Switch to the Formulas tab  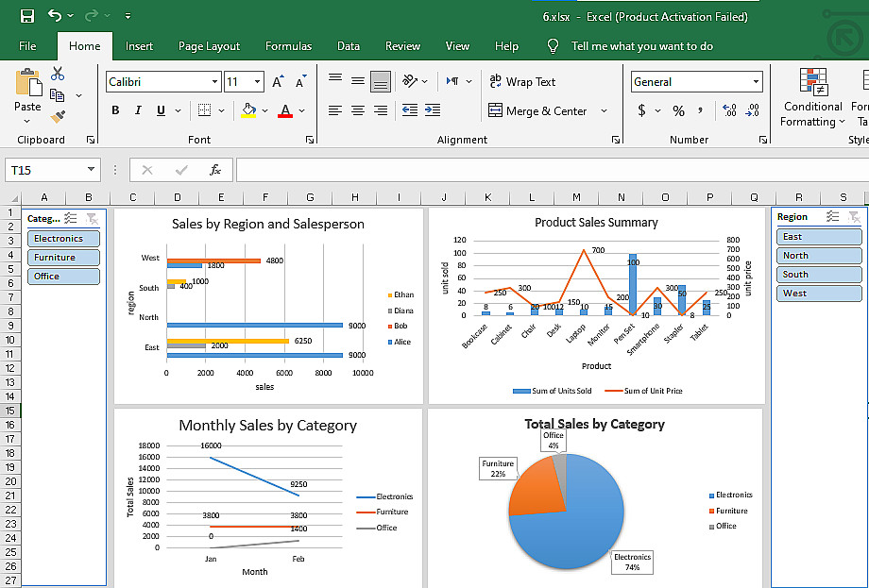(x=288, y=46)
